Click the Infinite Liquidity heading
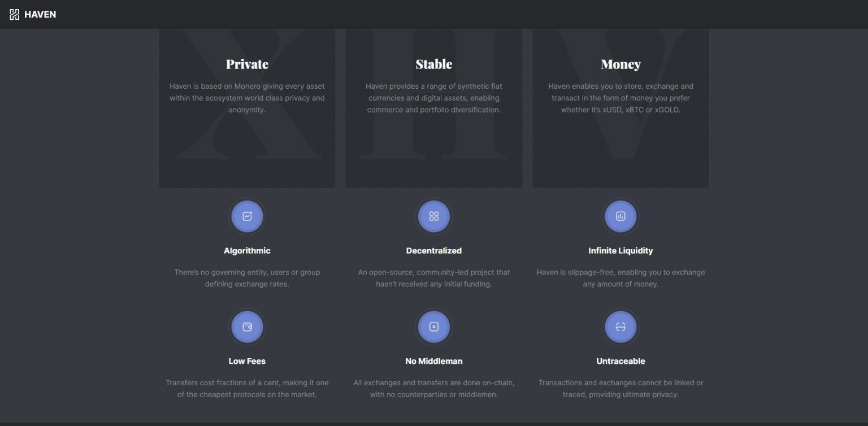This screenshot has height=426, width=868. tap(620, 250)
